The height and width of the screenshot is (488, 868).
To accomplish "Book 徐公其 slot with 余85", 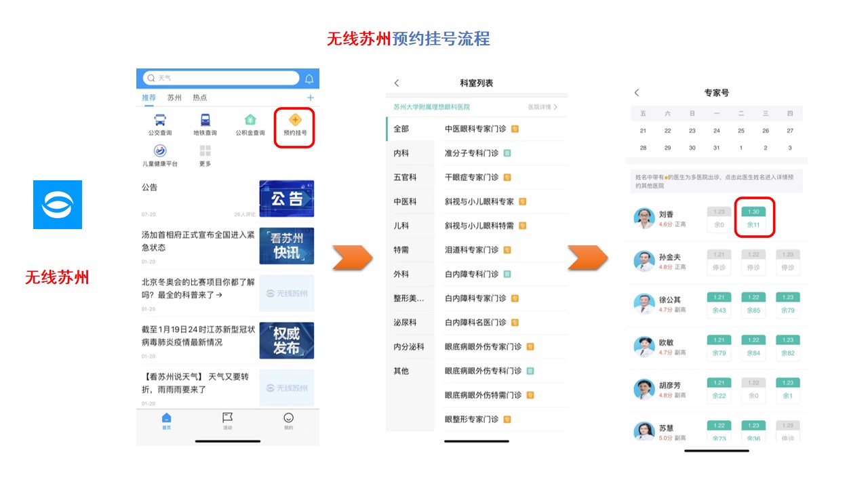I will [753, 304].
